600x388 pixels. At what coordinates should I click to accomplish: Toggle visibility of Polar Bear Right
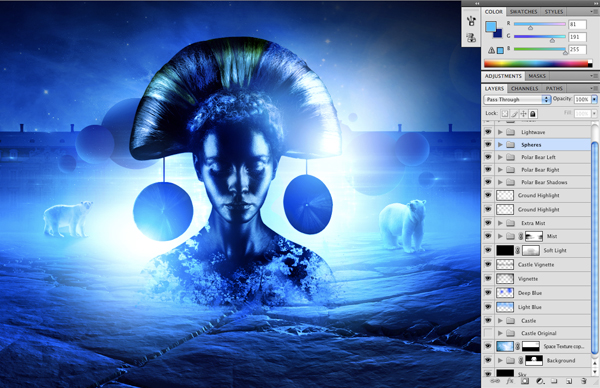tap(488, 170)
